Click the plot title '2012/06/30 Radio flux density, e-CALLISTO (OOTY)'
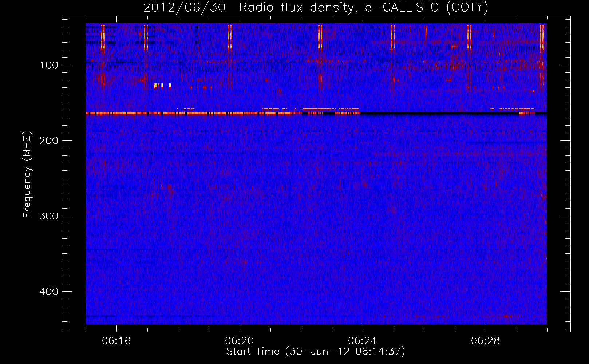The width and height of the screenshot is (589, 364). (x=316, y=7)
